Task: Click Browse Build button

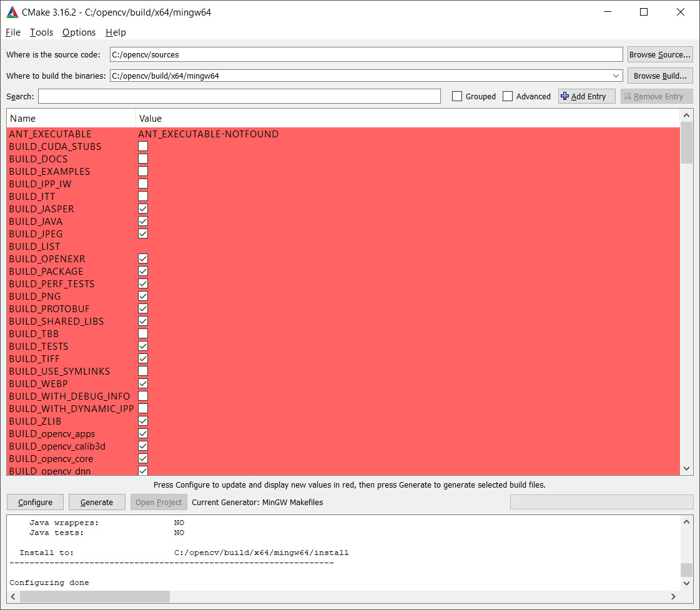Action: click(x=660, y=76)
